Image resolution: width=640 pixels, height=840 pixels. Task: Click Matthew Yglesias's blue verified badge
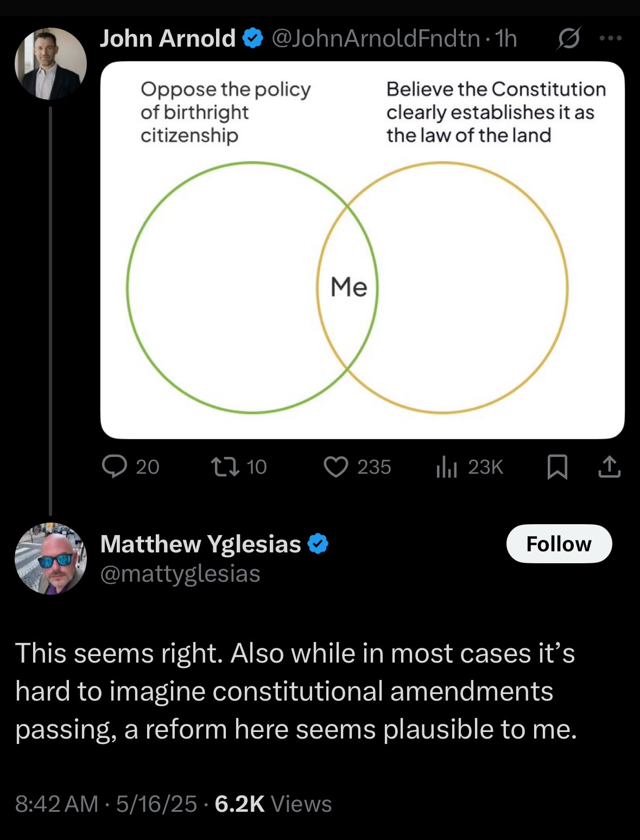click(318, 544)
